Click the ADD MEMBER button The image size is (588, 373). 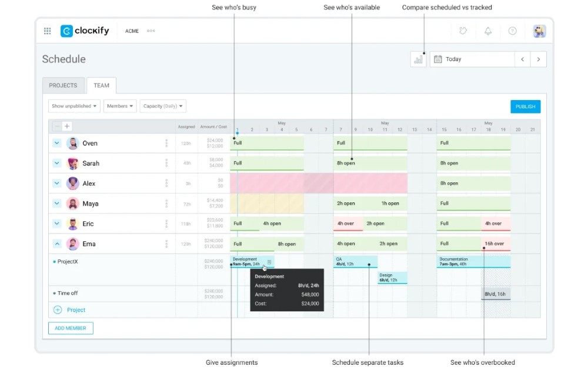71,328
